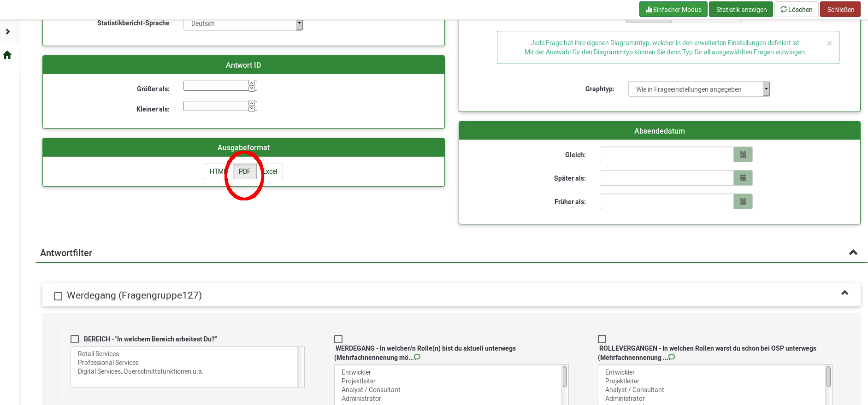The height and width of the screenshot is (405, 868).
Task: Expand the sidebar with right chevron
Action: [7, 32]
